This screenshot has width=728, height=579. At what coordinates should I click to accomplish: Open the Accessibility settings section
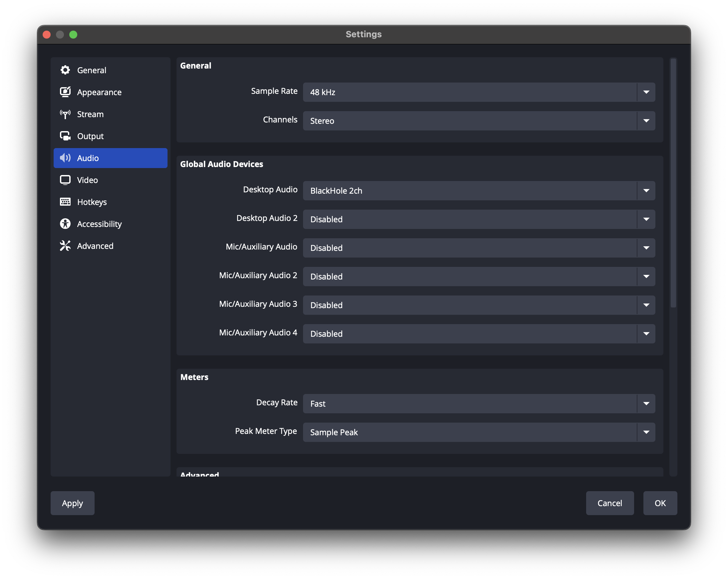[99, 224]
